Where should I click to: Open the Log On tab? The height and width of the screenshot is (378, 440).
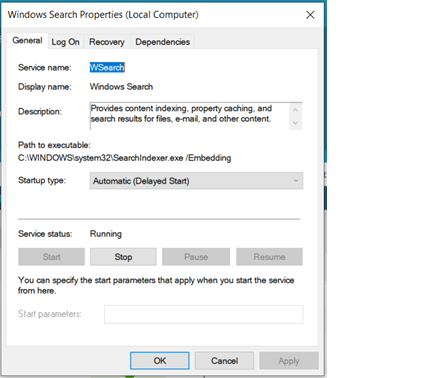click(x=65, y=42)
